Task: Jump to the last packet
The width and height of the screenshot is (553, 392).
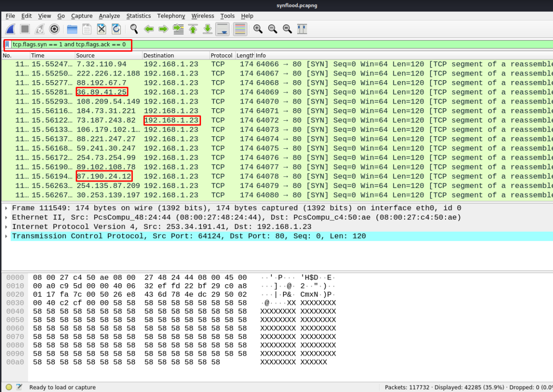Action: [x=208, y=29]
